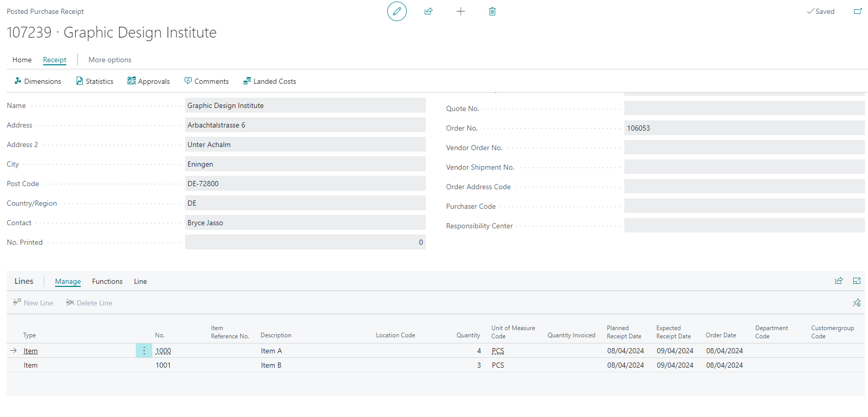The width and height of the screenshot is (868, 417).
Task: Open row options menu for Item A
Action: click(x=144, y=351)
